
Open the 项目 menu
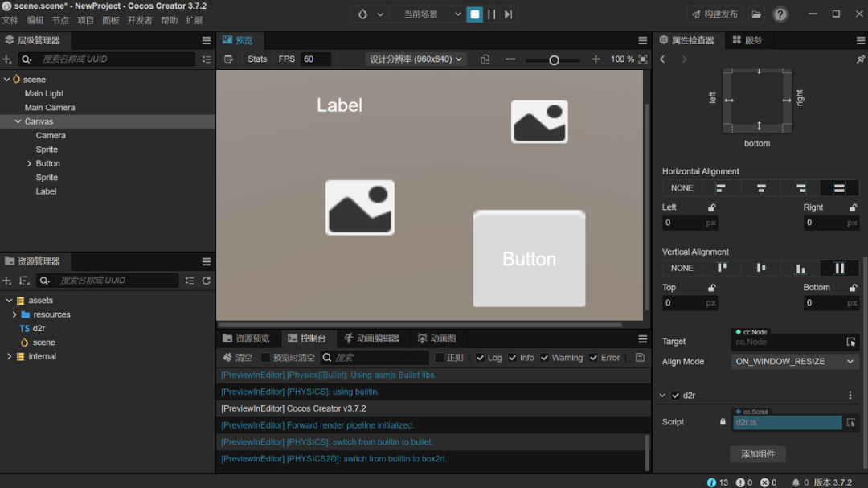point(85,20)
